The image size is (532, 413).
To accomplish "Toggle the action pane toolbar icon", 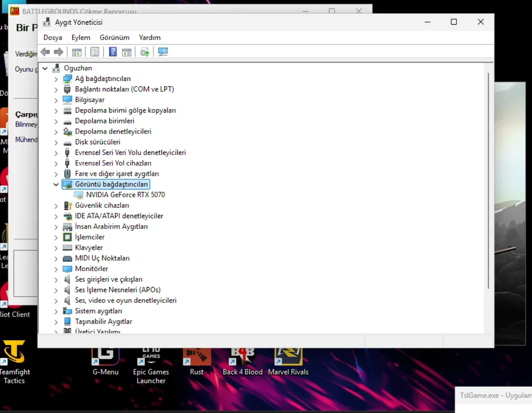I will tap(127, 52).
